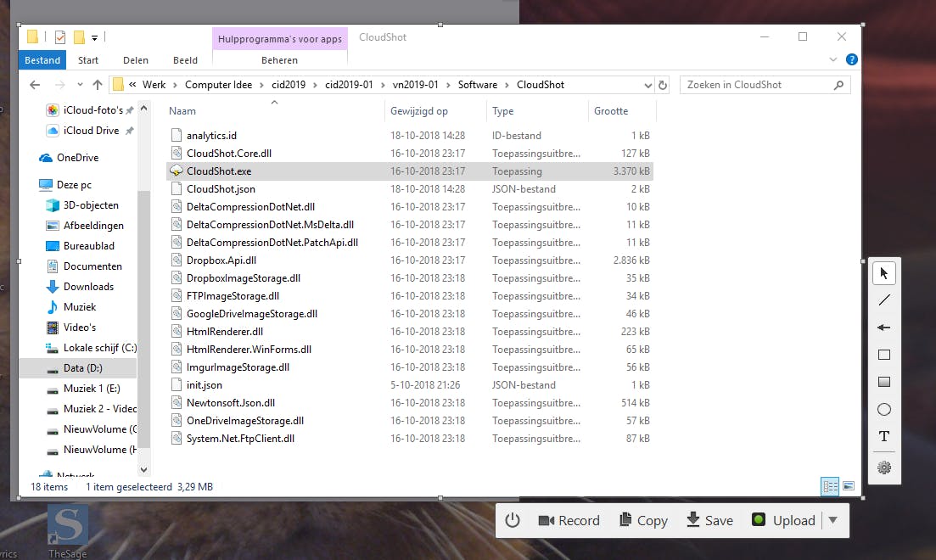Select the Ellipse drawing tool
The height and width of the screenshot is (560, 936).
884,409
